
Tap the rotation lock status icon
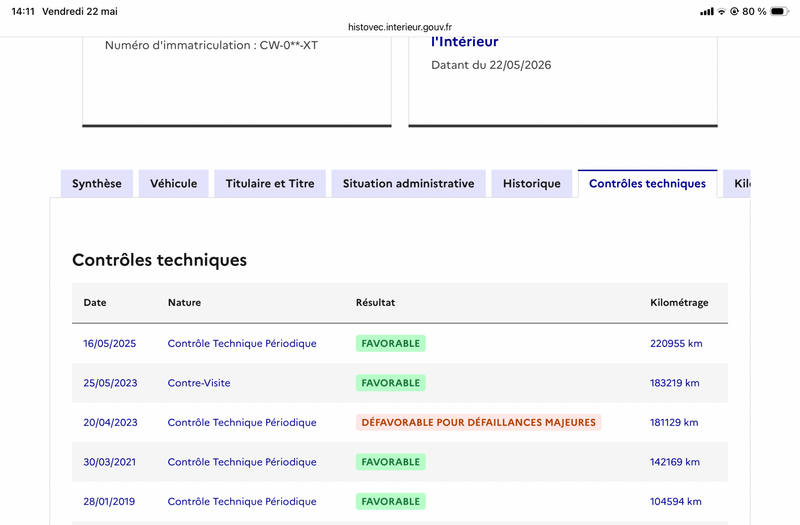(734, 11)
